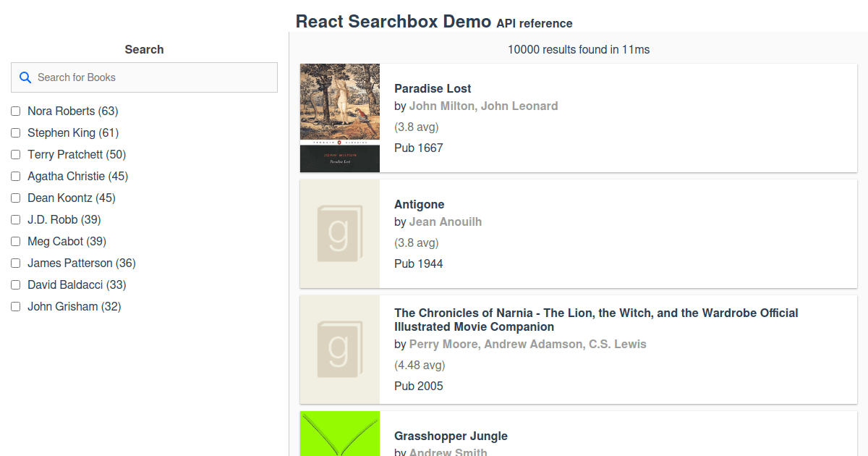
Task: Check the J.D. Robb filter option
Action: coord(15,219)
